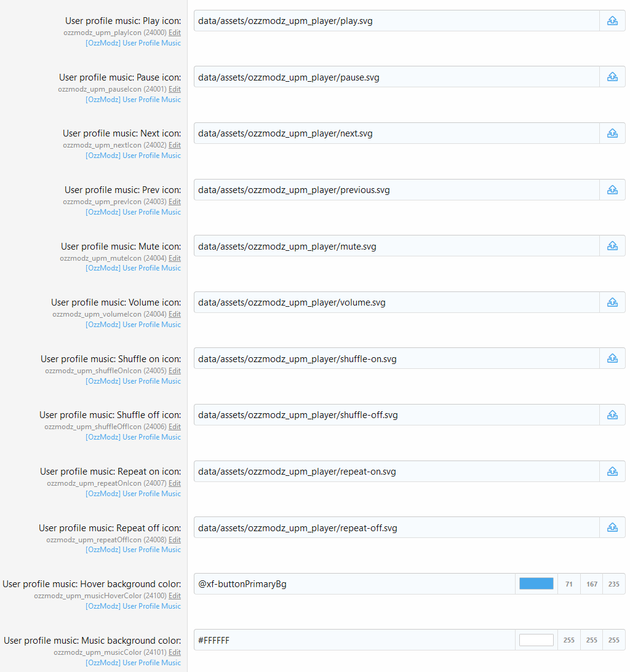Click Edit link for ozzmodz_upm_playIcon
The height and width of the screenshot is (672, 630).
point(175,33)
